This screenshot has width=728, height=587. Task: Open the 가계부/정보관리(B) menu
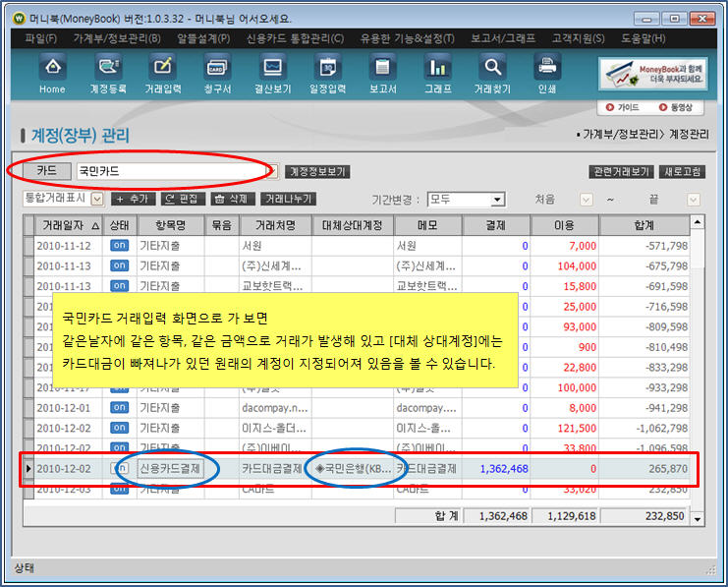[x=117, y=38]
